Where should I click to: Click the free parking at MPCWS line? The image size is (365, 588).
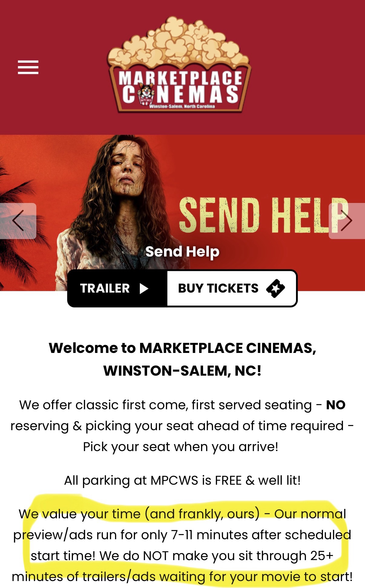pyautogui.click(x=182, y=480)
